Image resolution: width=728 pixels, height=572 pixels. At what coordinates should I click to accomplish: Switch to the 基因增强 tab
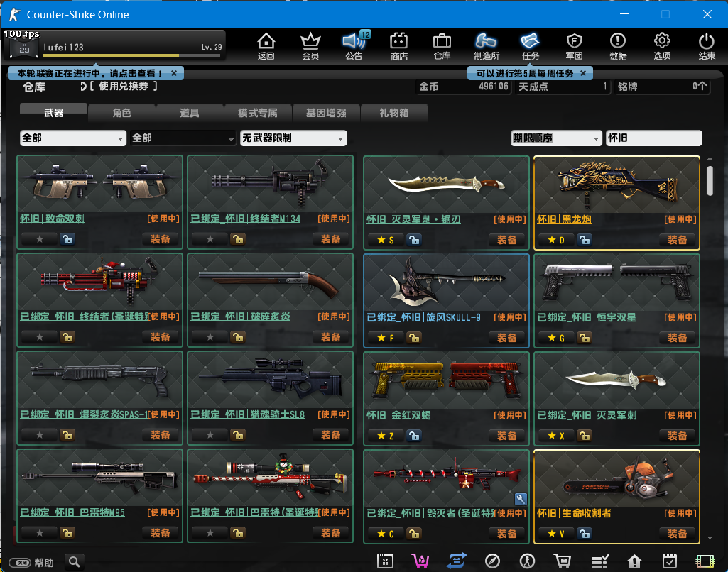point(326,113)
